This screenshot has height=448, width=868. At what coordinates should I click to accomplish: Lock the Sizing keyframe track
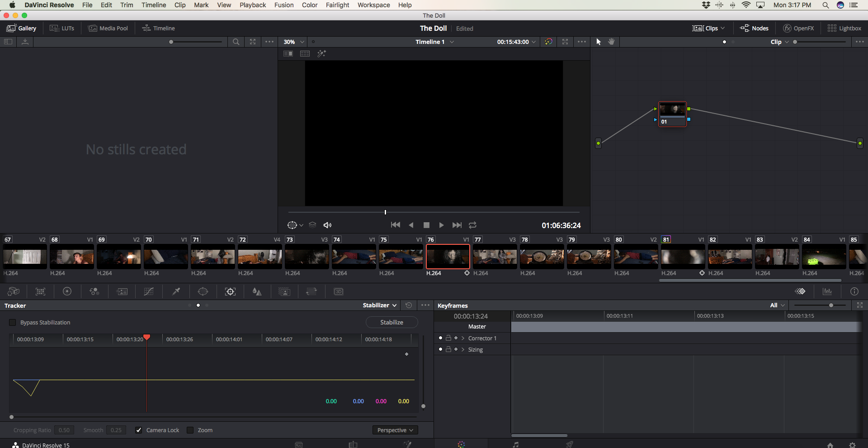pyautogui.click(x=448, y=349)
